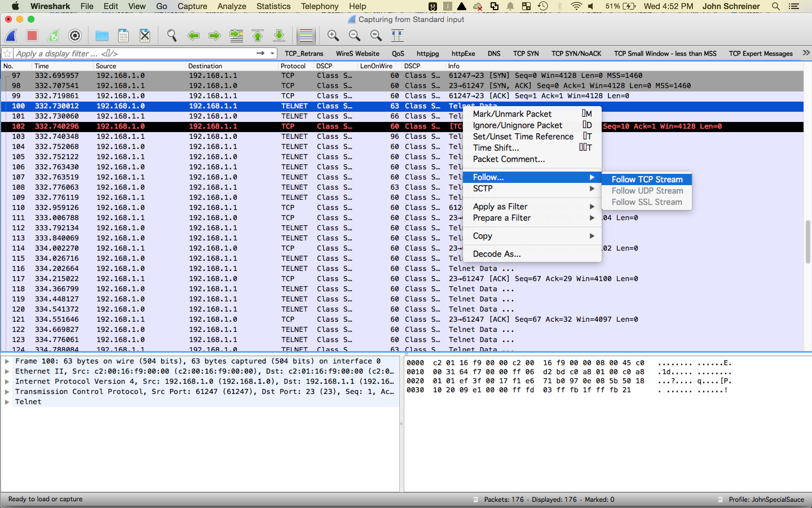Open Capture options gear icon
Image resolution: width=812 pixels, height=508 pixels.
coord(75,36)
